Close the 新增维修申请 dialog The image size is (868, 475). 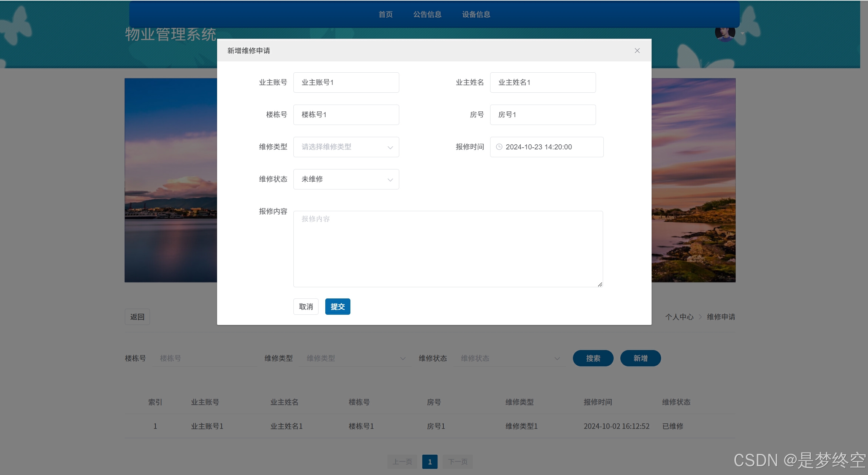click(x=637, y=51)
